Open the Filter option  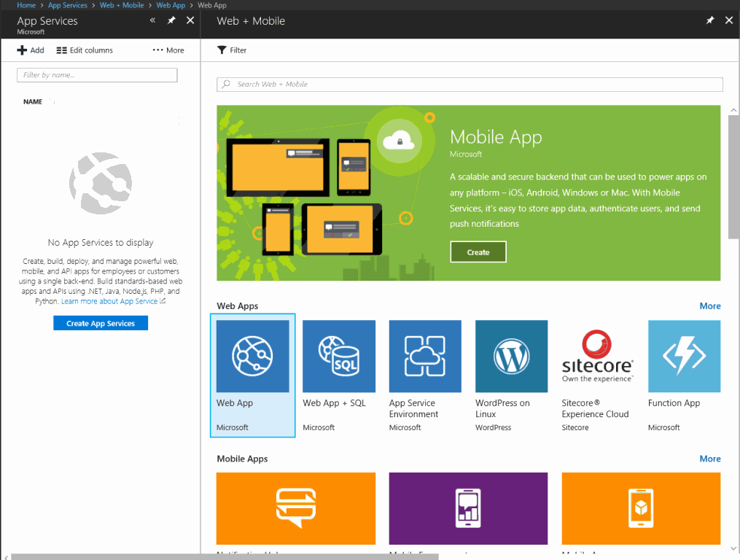pyautogui.click(x=232, y=50)
